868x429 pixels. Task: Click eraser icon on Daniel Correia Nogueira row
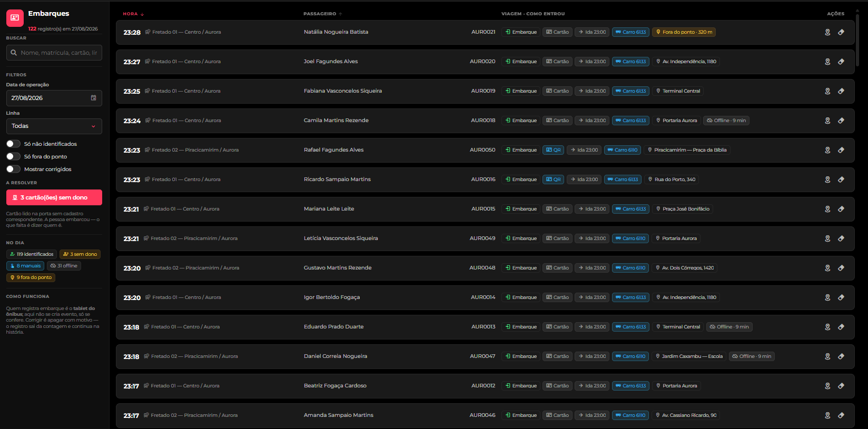[841, 356]
